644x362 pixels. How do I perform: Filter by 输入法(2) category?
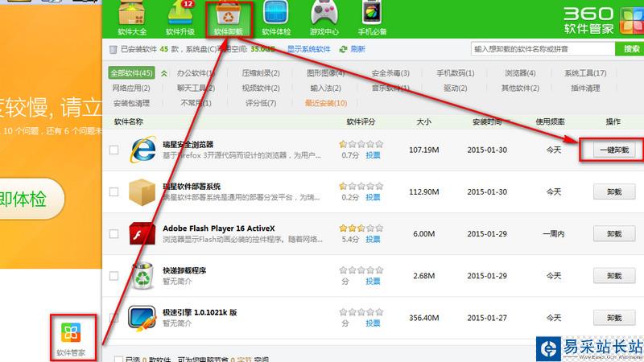click(x=326, y=88)
